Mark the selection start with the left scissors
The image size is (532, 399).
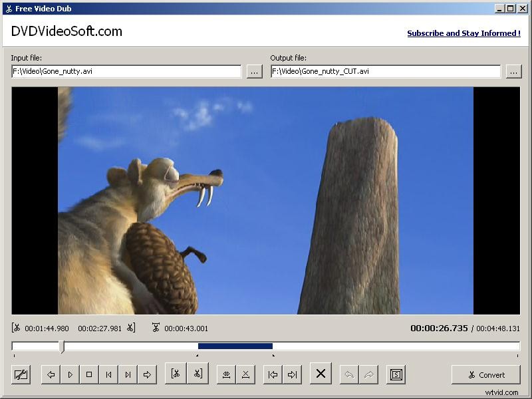point(176,374)
